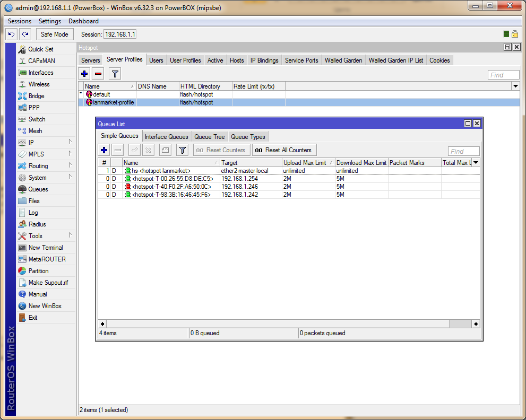
Task: Click the filter icon in Queue List toolbar
Action: tap(183, 150)
